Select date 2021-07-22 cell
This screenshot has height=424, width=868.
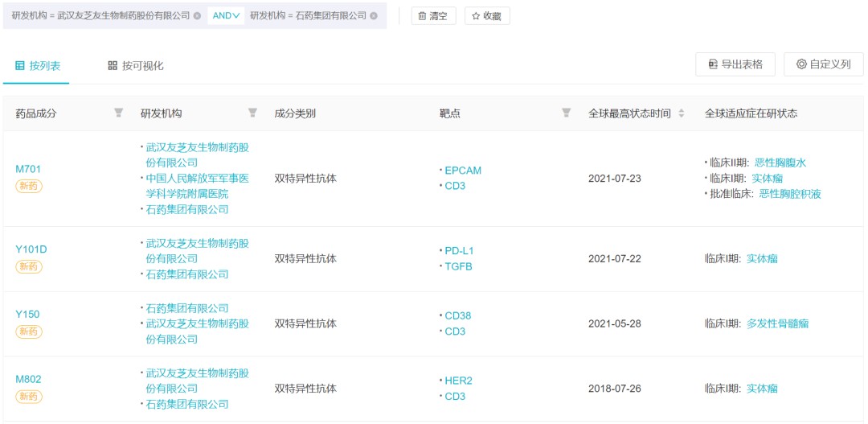(x=615, y=259)
